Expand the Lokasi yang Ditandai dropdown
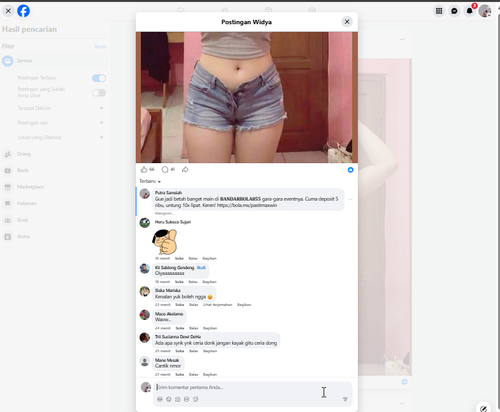Screen dimensions: 500x412 (101, 137)
